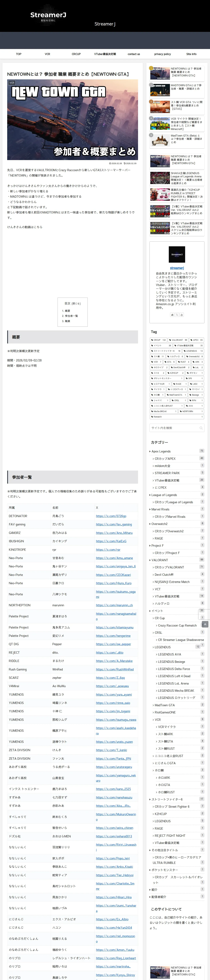Open the にじPEX subcategory
This screenshot has width=210, height=980.
160,487
